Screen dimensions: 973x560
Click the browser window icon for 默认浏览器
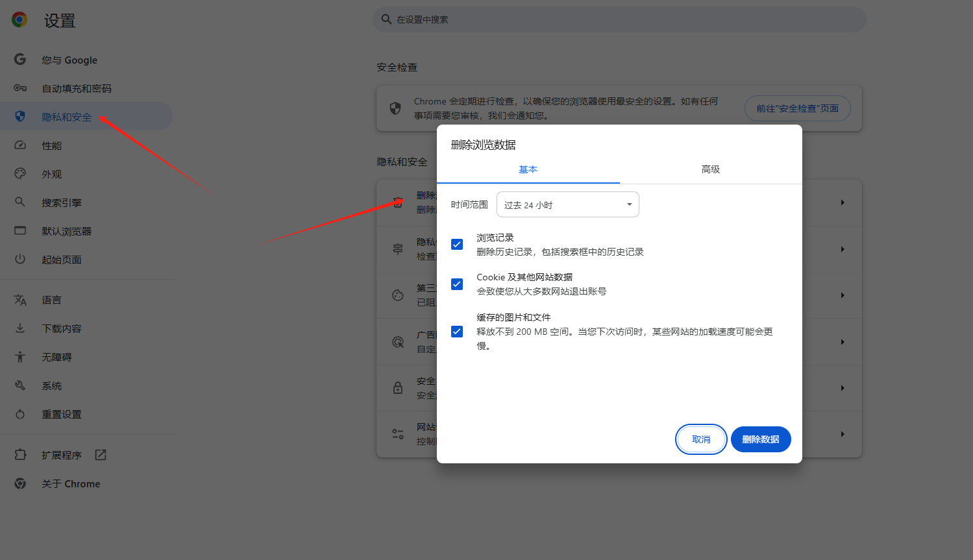(x=20, y=231)
